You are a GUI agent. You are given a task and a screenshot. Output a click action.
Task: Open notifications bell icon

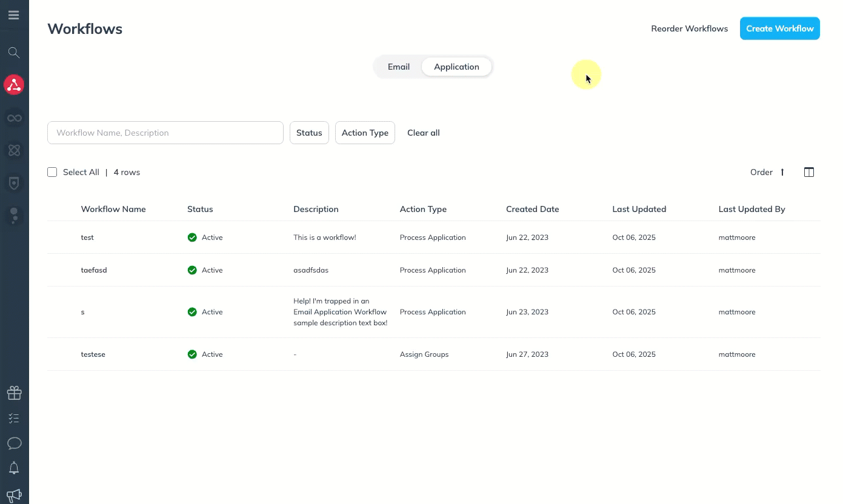[x=14, y=468]
